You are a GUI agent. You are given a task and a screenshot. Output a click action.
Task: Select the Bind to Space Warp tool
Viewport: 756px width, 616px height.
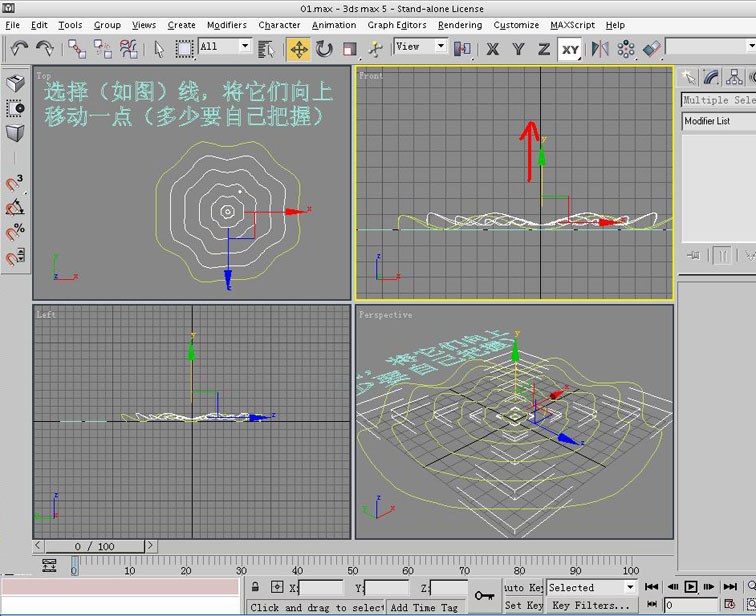pos(129,49)
